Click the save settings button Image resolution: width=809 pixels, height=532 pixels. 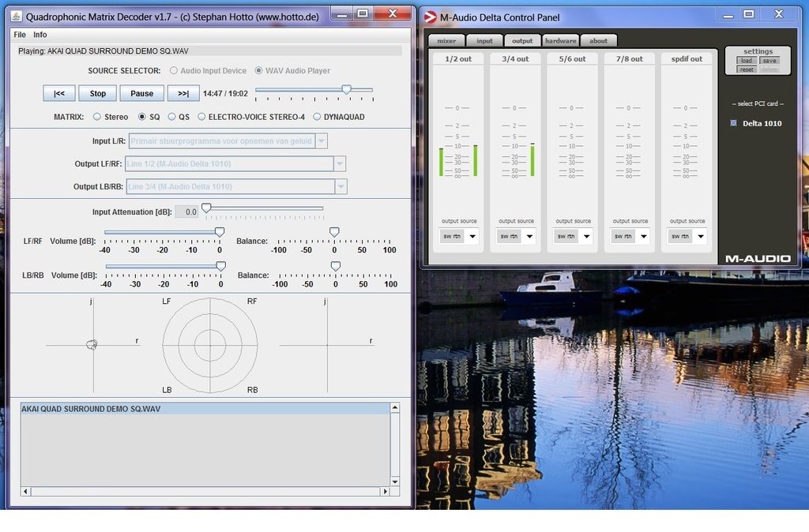(769, 60)
